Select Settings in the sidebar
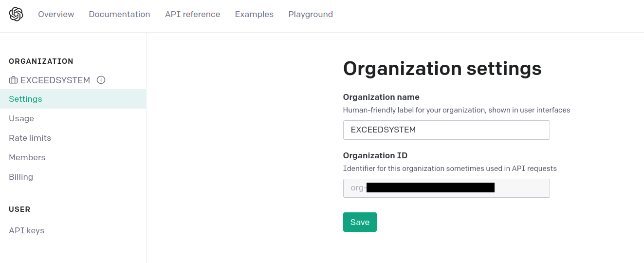Screen dimensions: 644x263 tap(73, 99)
